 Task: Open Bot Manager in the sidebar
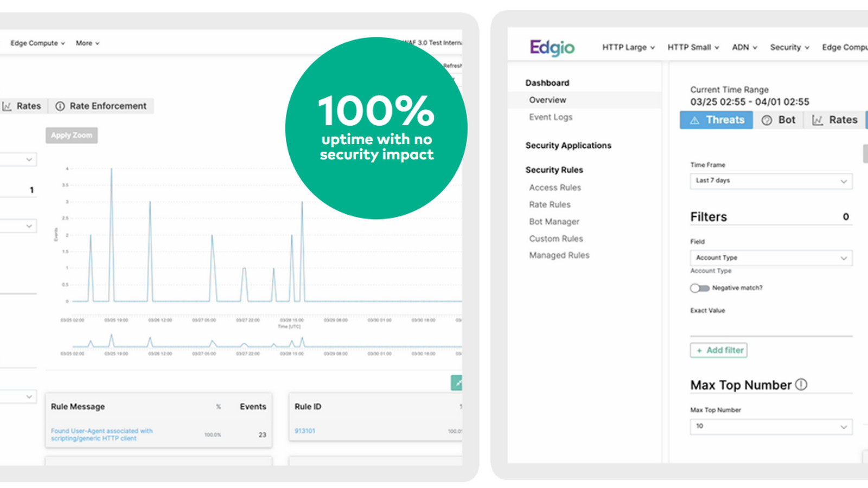(x=554, y=222)
